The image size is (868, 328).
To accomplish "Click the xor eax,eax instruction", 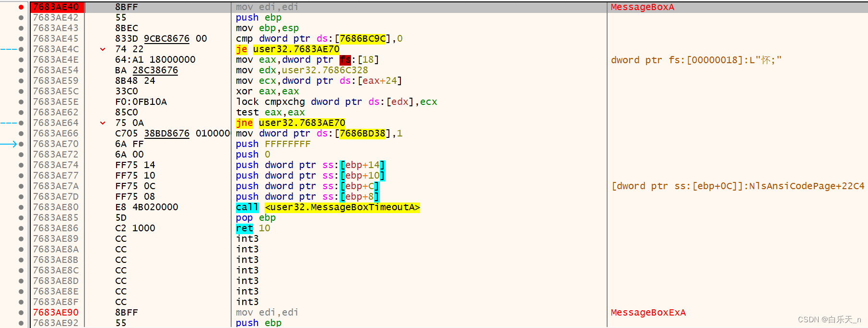I will coord(268,91).
